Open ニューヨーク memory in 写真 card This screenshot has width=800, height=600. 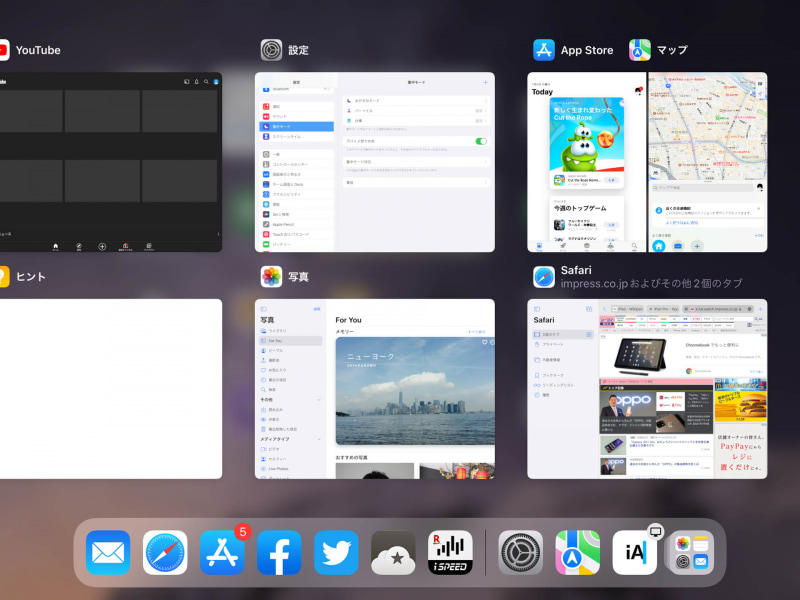415,391
